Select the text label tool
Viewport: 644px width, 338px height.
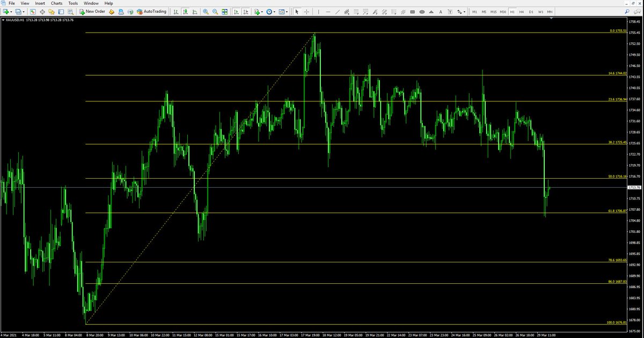click(450, 11)
